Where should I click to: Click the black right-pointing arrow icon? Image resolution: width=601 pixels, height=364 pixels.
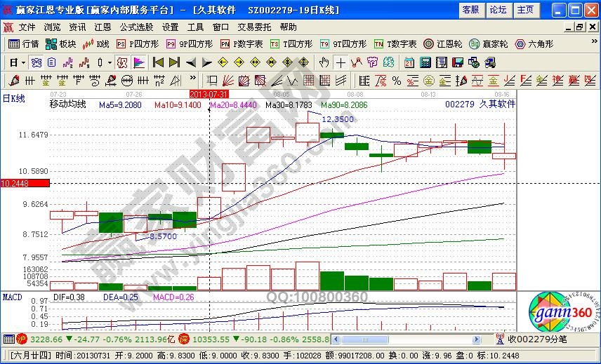tap(207, 62)
